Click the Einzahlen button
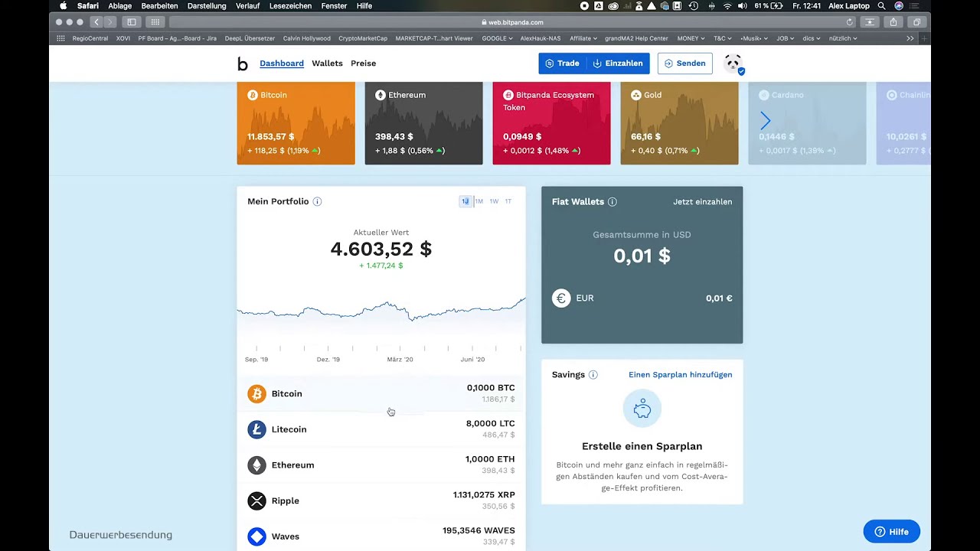980x551 pixels. (618, 64)
